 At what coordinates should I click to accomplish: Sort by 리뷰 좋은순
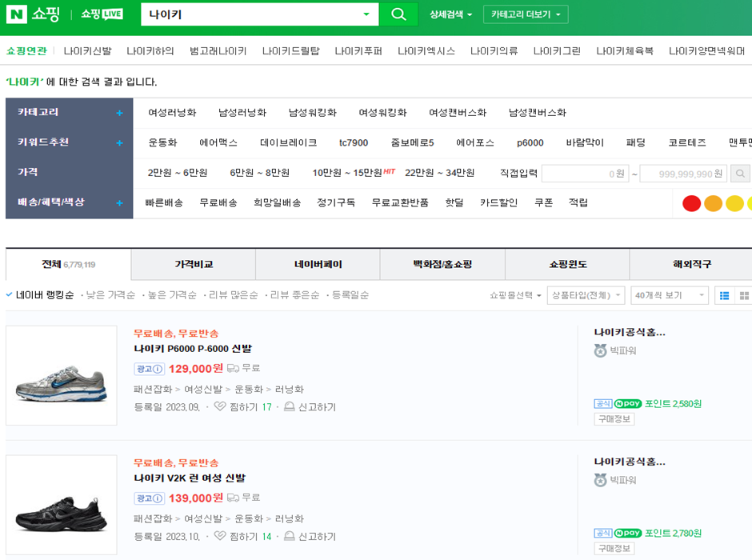click(x=294, y=295)
